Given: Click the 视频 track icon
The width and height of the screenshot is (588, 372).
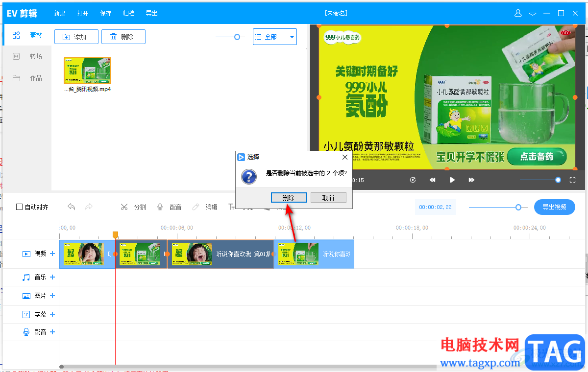Looking at the screenshot, I should coord(26,254).
